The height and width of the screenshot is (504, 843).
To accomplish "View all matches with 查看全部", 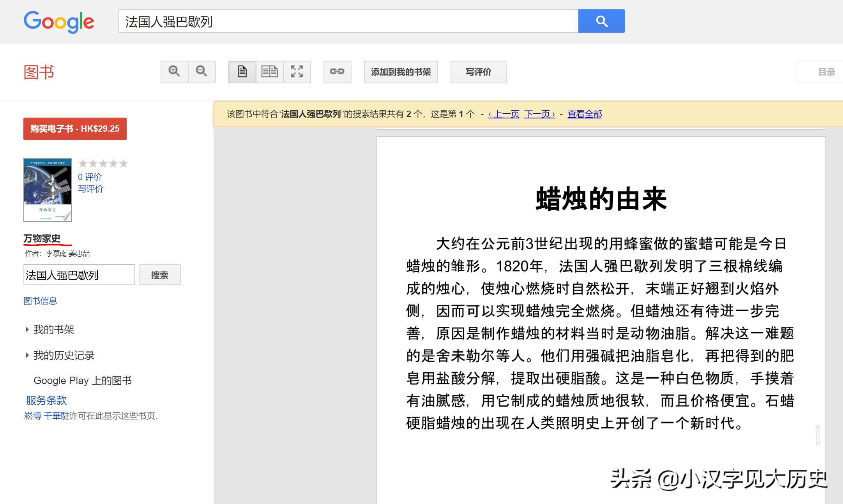I will (x=584, y=114).
